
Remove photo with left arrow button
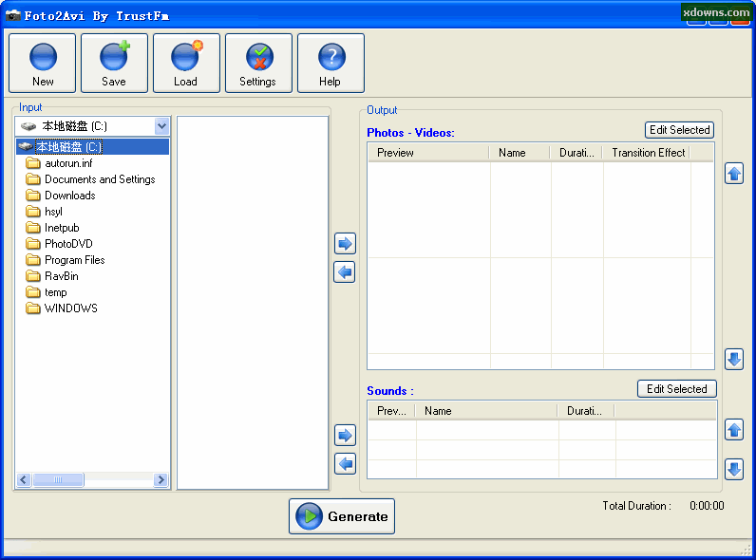coord(345,273)
